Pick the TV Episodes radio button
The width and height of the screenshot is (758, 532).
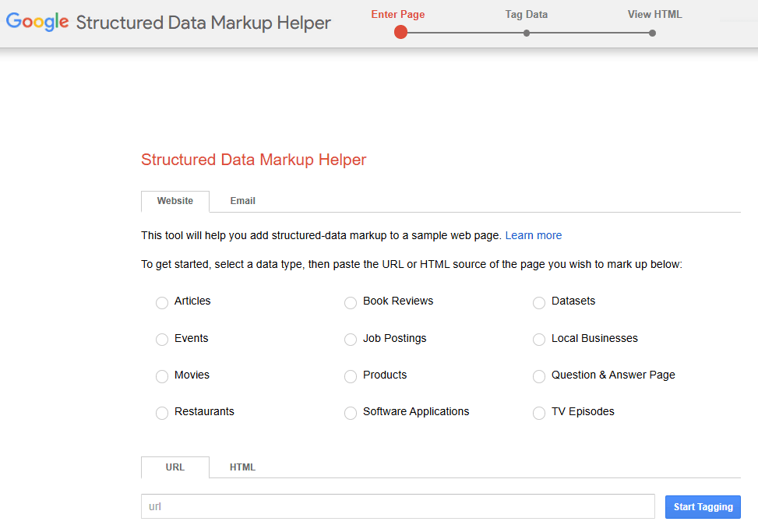pyautogui.click(x=539, y=413)
